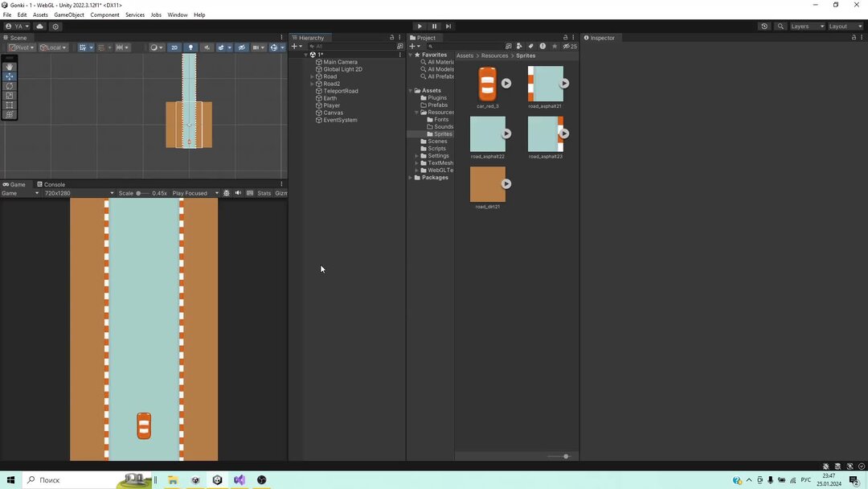Open the GameObject menu

69,15
